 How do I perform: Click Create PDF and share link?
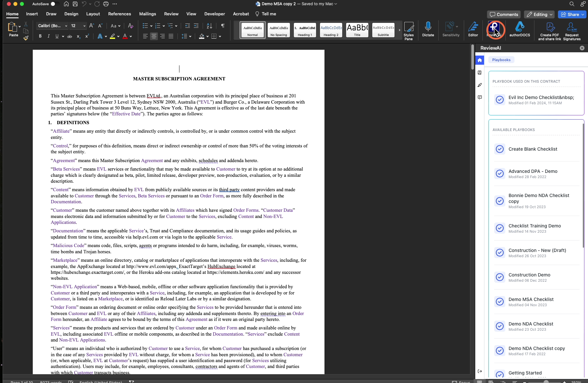click(549, 31)
